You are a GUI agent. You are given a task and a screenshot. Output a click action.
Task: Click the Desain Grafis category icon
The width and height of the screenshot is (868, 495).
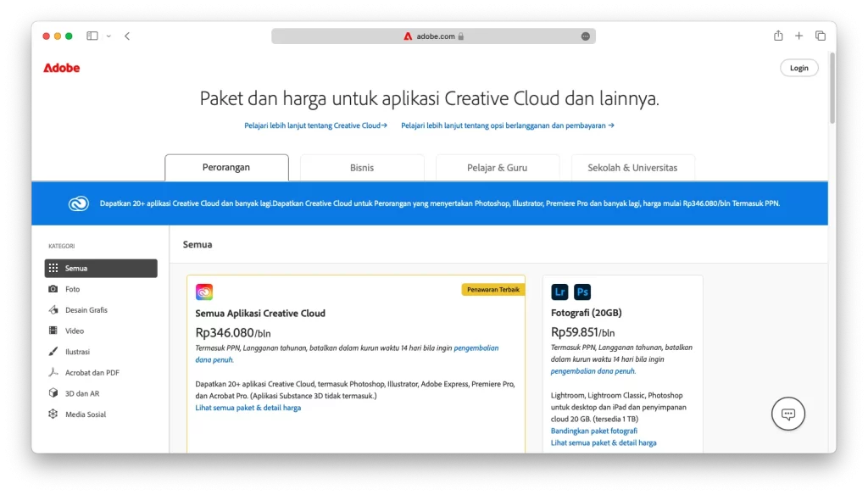(x=53, y=309)
